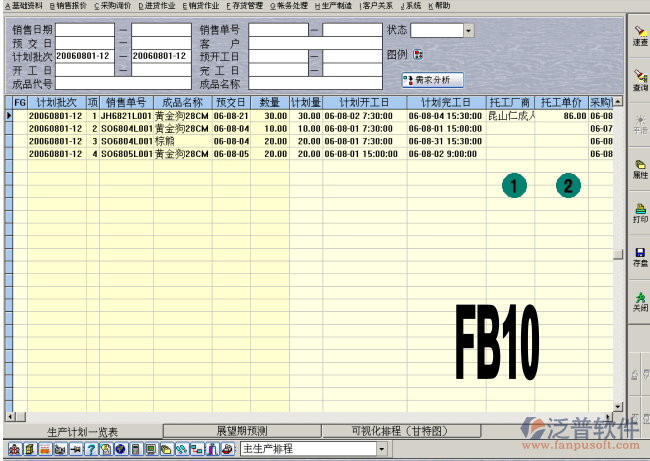The height and width of the screenshot is (461, 650).
Task: Click the 销售单号 column header
Action: click(x=126, y=102)
